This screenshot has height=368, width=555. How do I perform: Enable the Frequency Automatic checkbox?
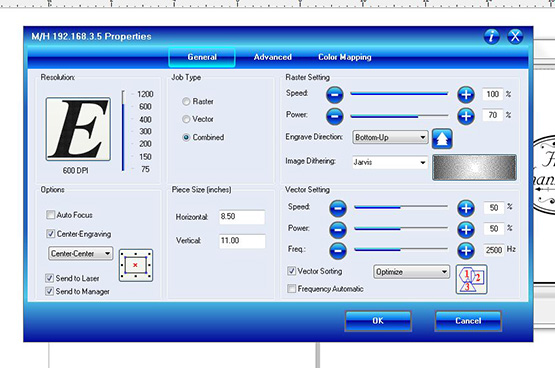[291, 289]
